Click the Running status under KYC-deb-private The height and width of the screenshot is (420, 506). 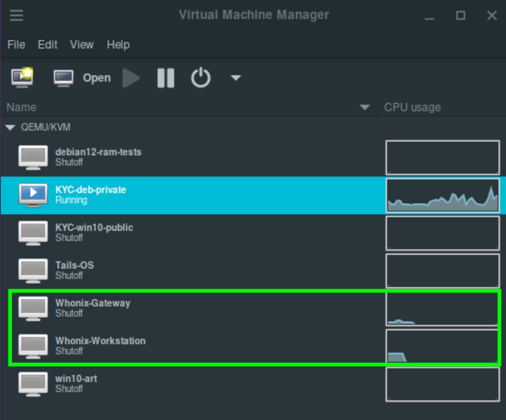click(72, 200)
